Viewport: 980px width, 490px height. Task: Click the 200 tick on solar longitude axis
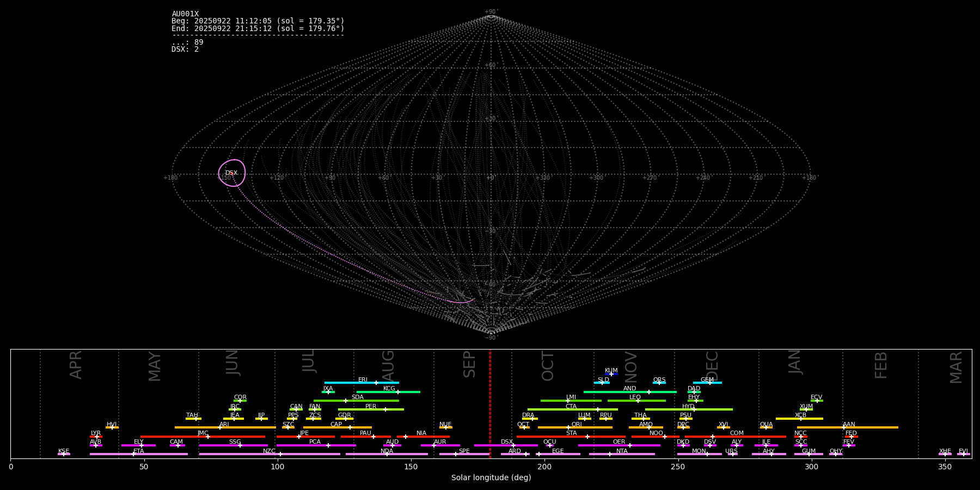544,467
